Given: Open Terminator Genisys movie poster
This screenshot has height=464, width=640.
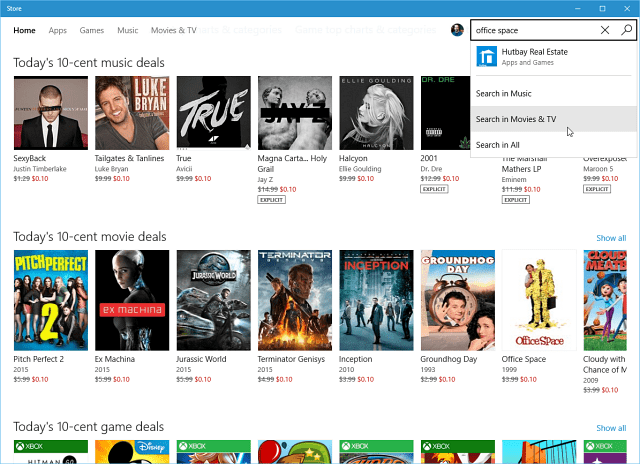Looking at the screenshot, I should [295, 300].
